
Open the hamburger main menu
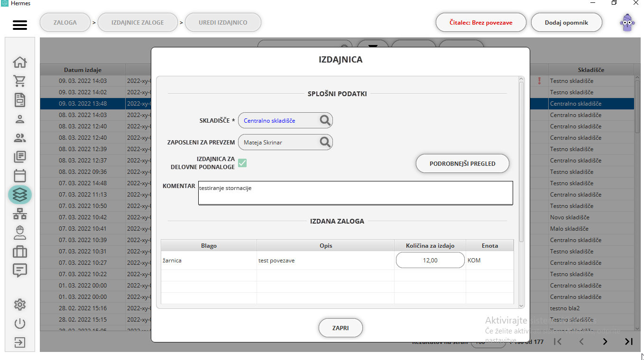20,25
